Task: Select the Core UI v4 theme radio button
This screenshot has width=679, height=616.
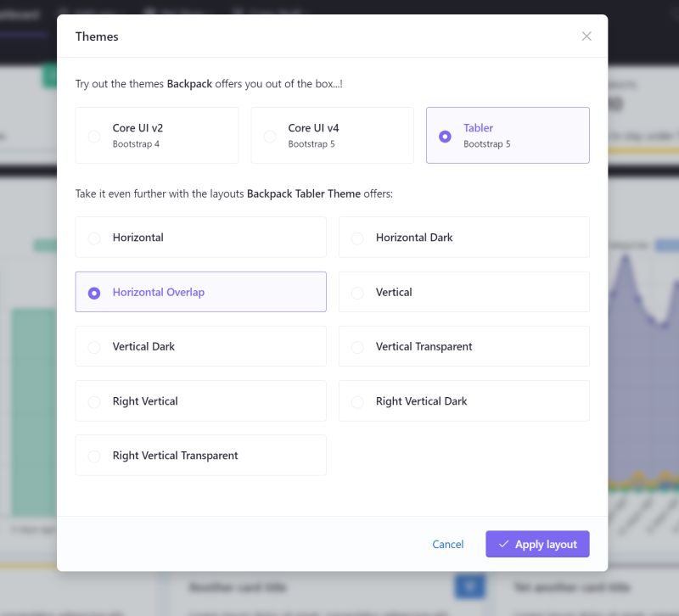Action: pyautogui.click(x=270, y=136)
